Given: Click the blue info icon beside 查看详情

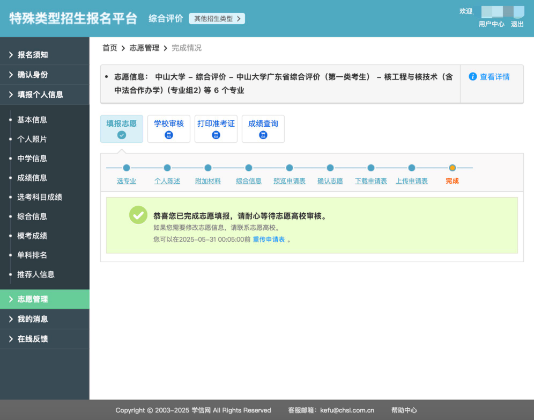Looking at the screenshot, I should (473, 77).
